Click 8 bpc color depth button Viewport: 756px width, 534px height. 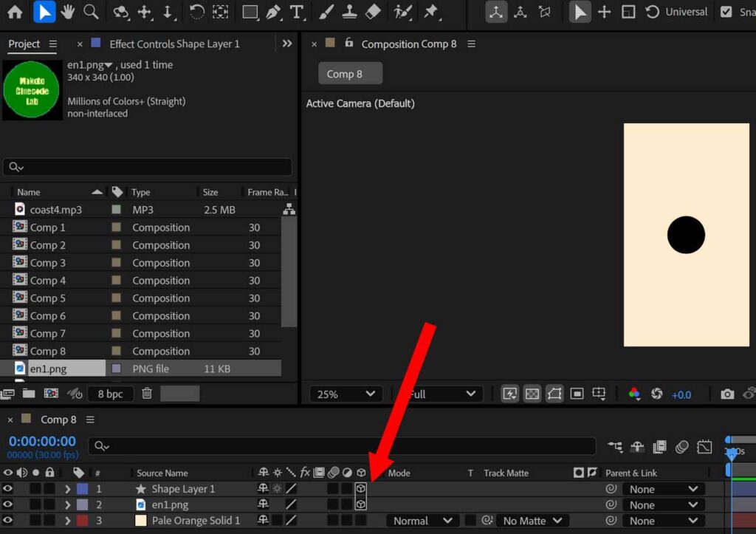tap(110, 394)
